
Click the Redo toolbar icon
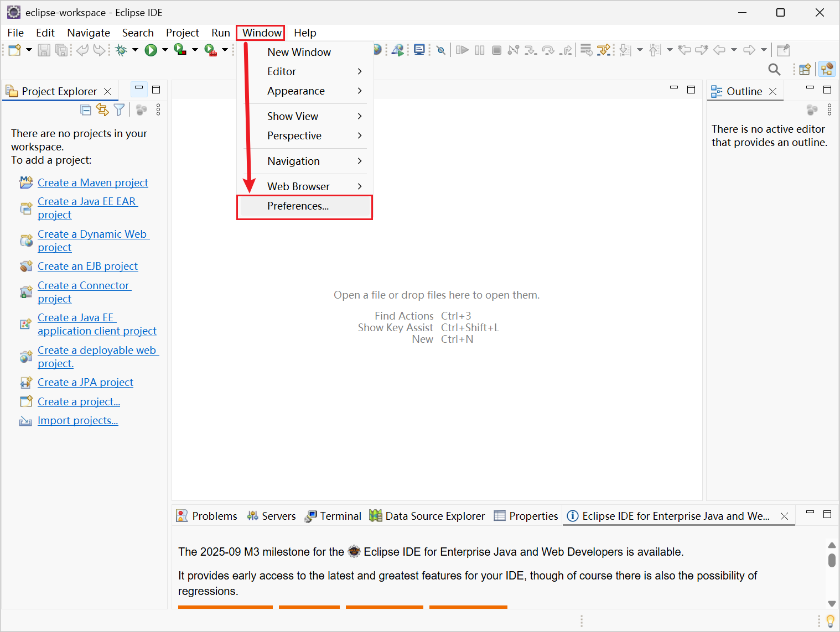100,50
